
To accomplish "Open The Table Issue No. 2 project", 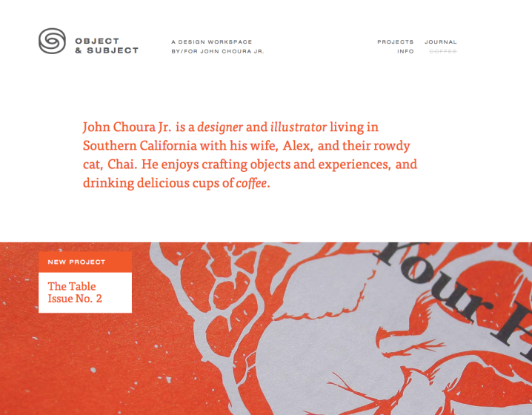I will (75, 293).
